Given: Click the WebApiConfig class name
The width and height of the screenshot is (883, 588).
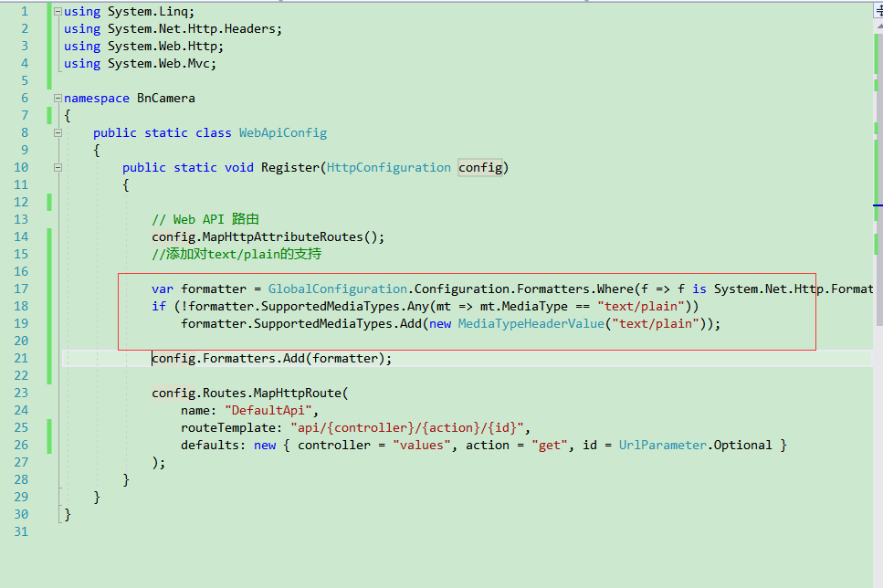Looking at the screenshot, I should tap(283, 133).
